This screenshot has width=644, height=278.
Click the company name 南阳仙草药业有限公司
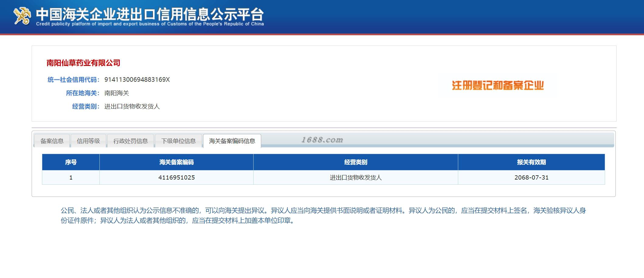click(83, 63)
